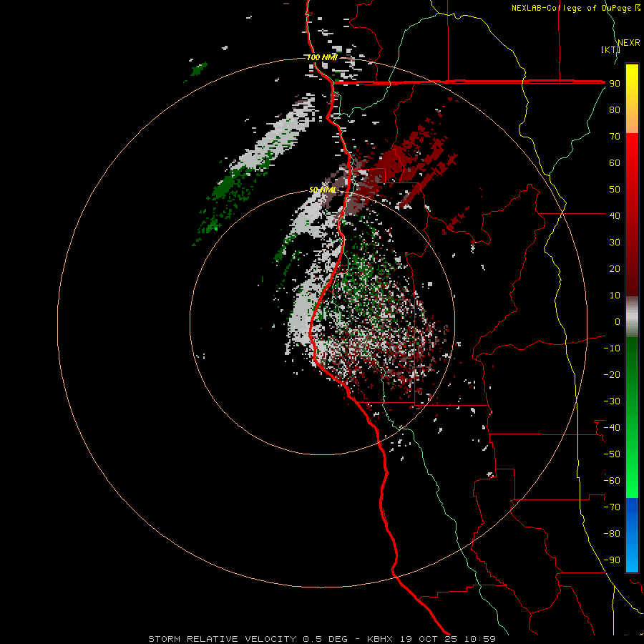Click the positive 30 value on velocity scale
The height and width of the screenshot is (644, 644).
tap(615, 243)
